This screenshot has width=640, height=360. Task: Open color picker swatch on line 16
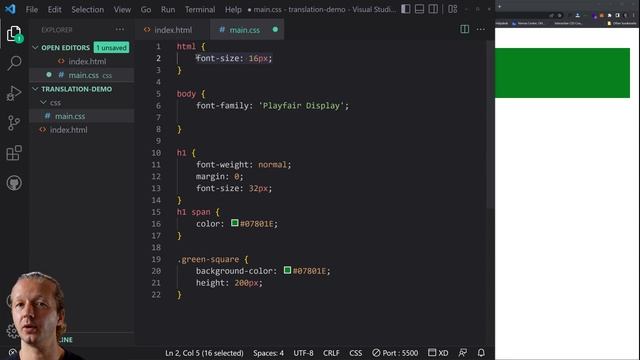click(x=235, y=223)
